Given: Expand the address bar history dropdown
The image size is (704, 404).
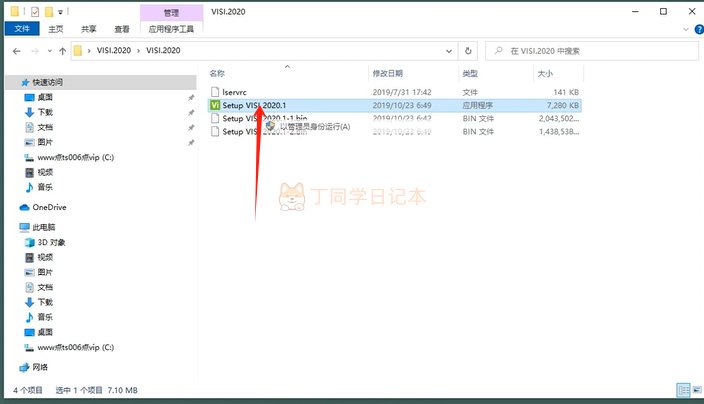Looking at the screenshot, I should coord(450,50).
